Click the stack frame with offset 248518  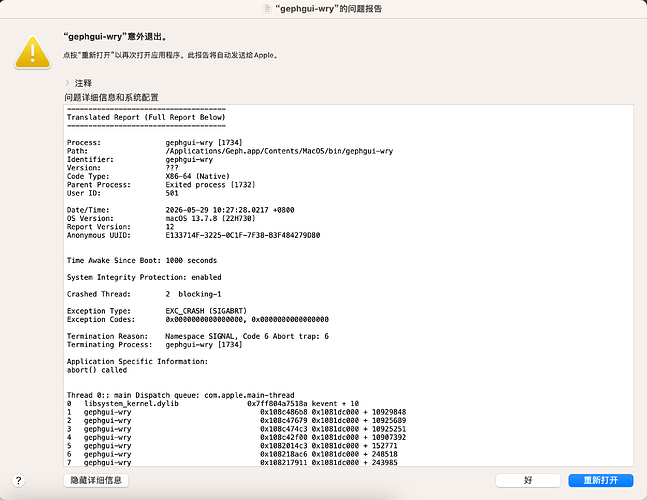click(x=232, y=454)
